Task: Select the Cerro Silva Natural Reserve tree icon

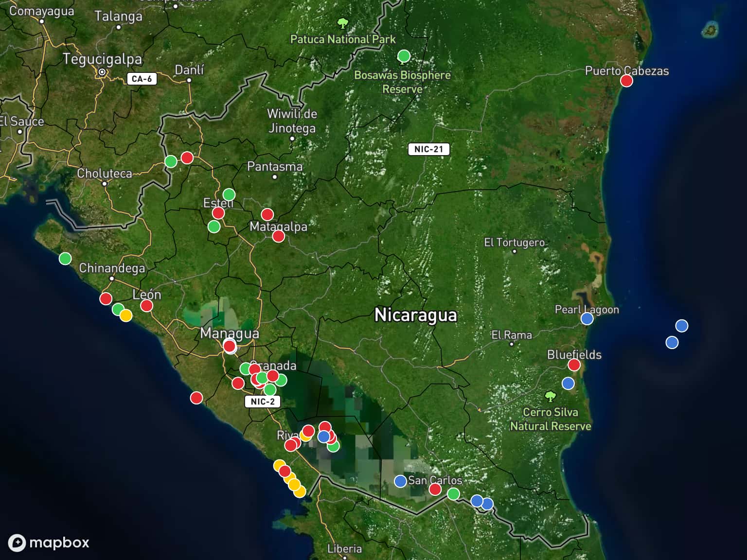Action: 550,397
